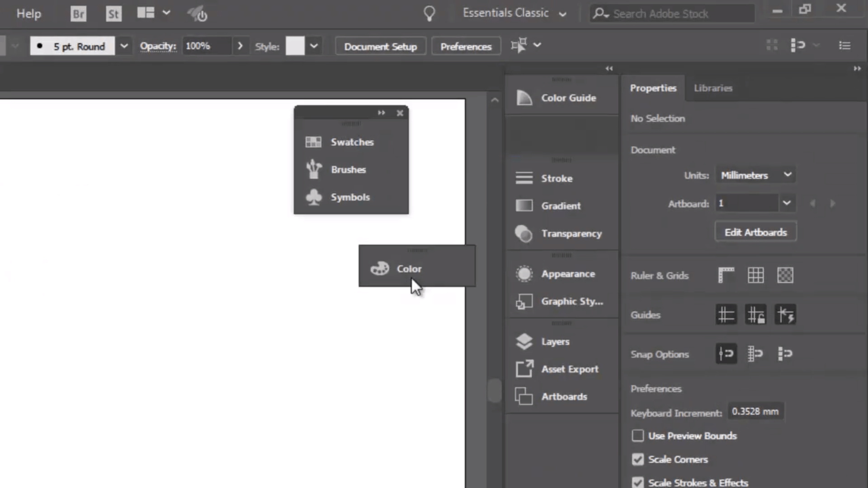The height and width of the screenshot is (488, 868).
Task: Uncheck Scale Corners checkbox
Action: 637,459
